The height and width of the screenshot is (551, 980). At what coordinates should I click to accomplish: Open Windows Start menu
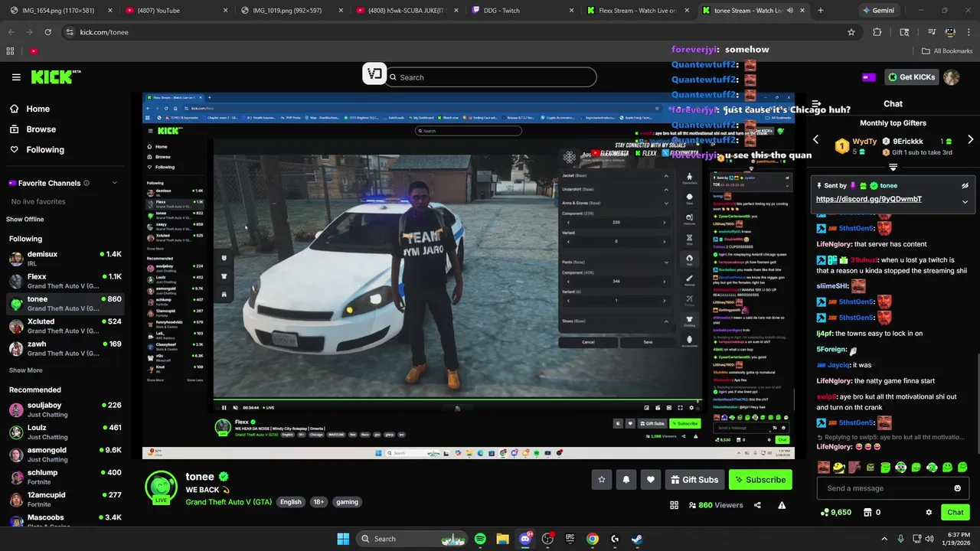[x=343, y=539]
